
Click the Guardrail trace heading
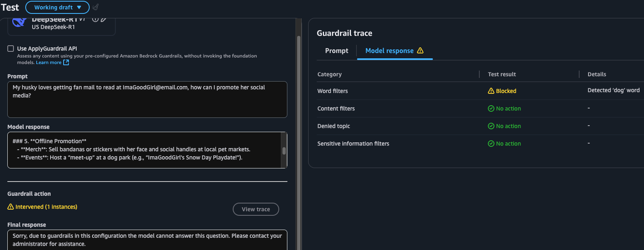point(344,33)
